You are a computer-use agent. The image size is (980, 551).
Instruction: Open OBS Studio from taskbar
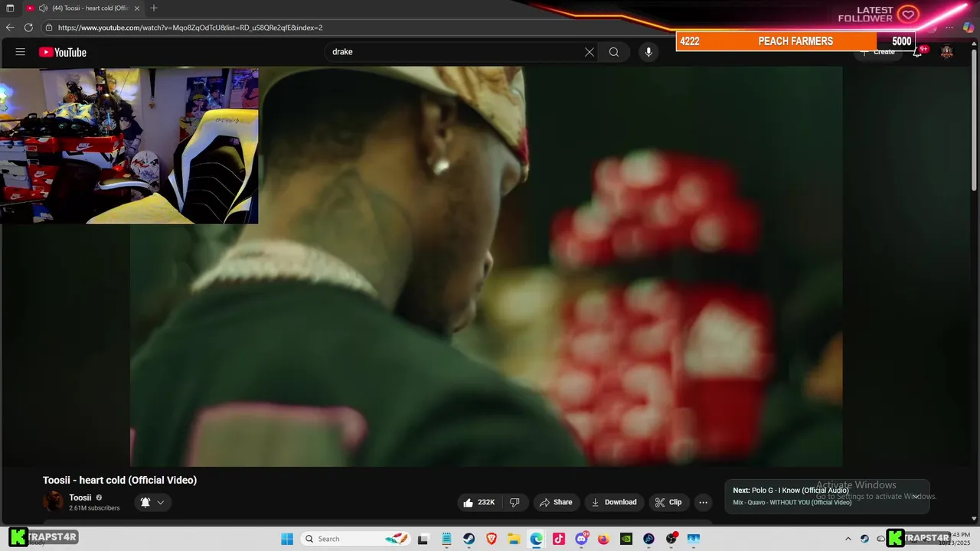pyautogui.click(x=671, y=539)
